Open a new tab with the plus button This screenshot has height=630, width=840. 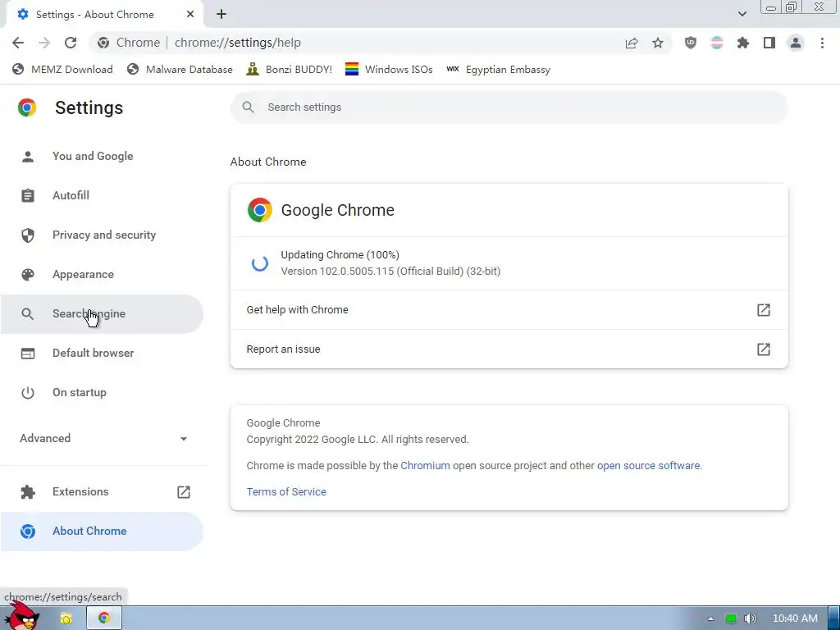(x=221, y=15)
